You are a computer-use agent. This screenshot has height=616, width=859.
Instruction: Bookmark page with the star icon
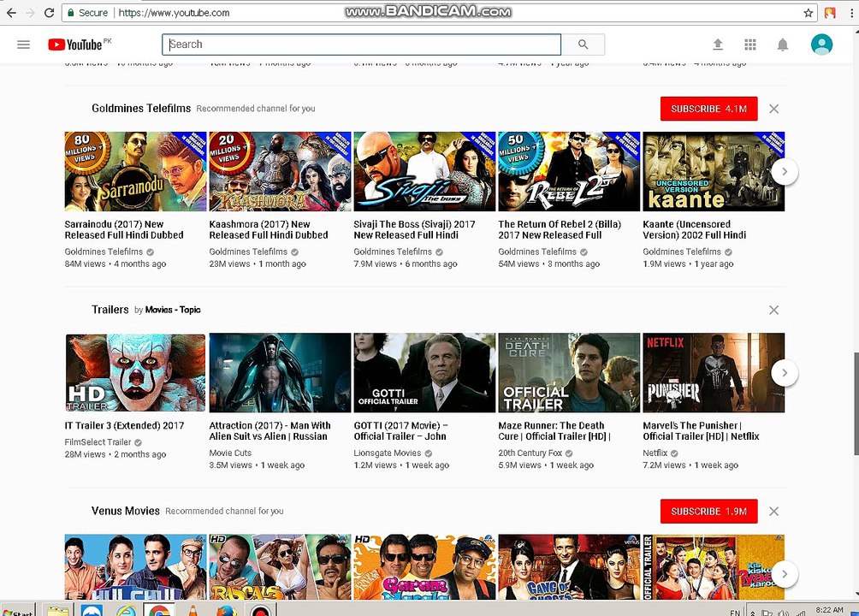808,13
